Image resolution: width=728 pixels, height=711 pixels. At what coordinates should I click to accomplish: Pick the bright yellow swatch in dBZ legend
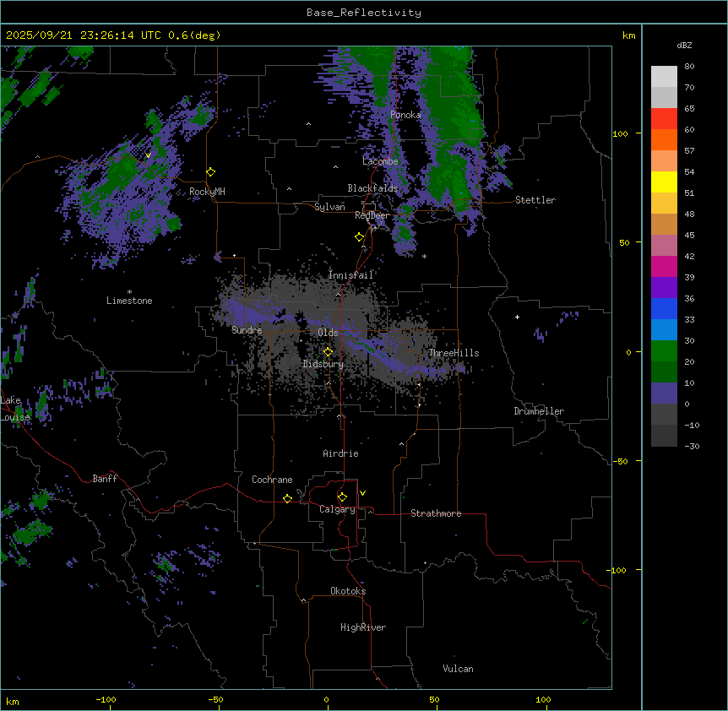point(664,182)
